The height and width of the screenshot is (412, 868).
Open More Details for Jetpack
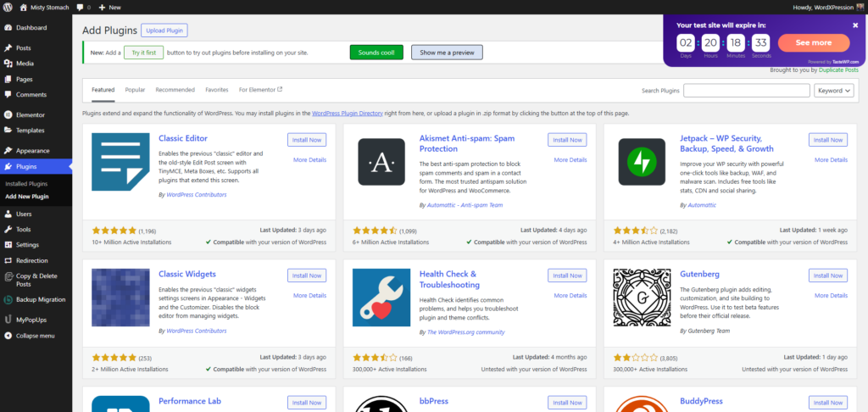click(x=831, y=160)
